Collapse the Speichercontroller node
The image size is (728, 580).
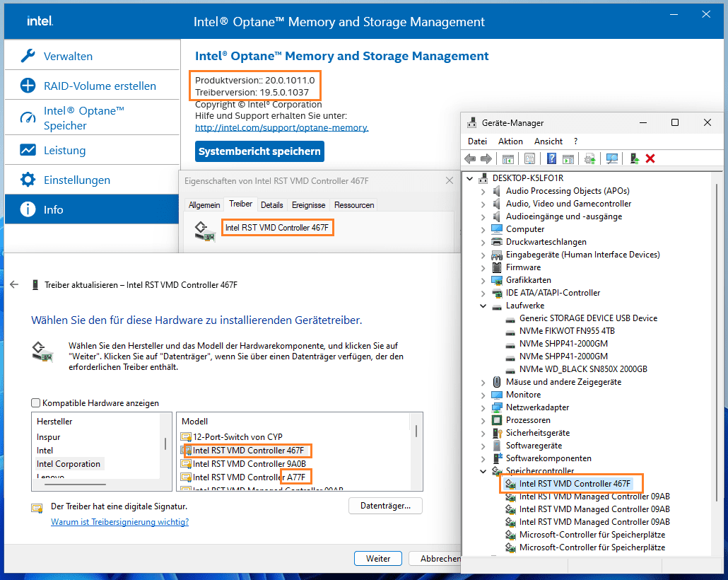click(483, 471)
